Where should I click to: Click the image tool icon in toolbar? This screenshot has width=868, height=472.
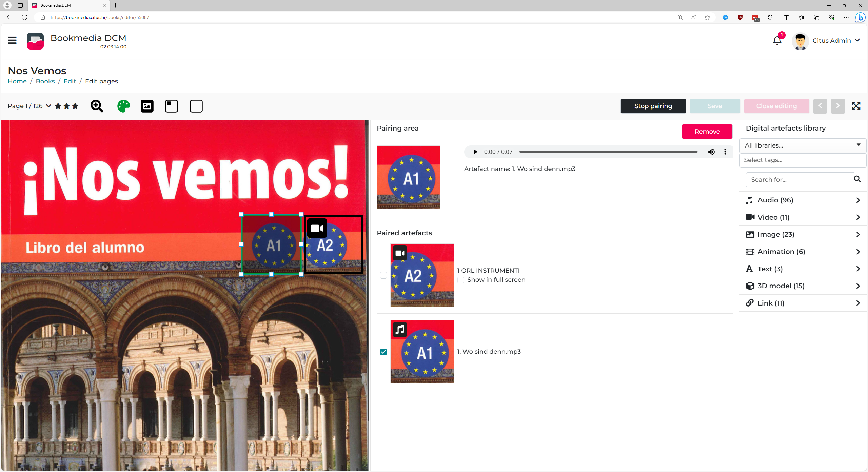pos(147,106)
